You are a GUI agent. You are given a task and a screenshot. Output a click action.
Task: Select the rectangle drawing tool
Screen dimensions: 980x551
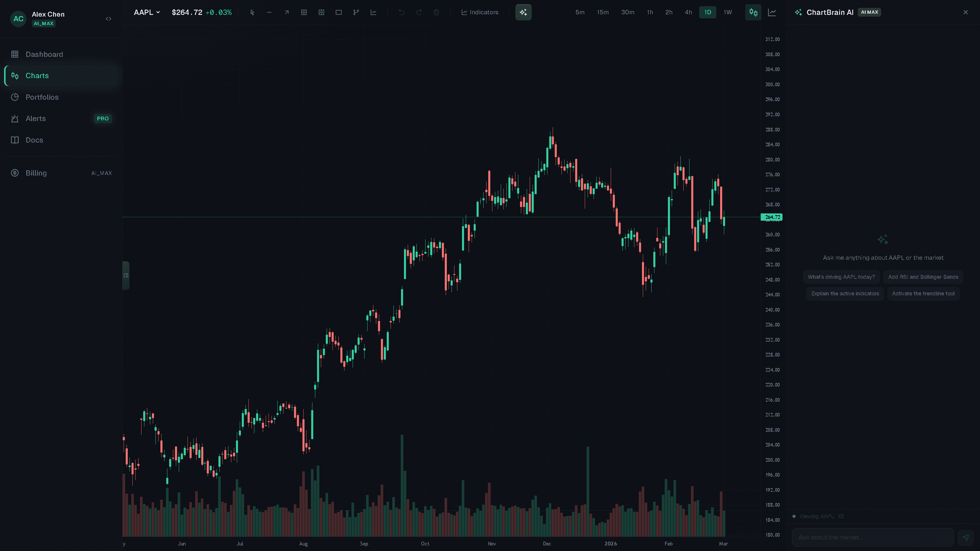pyautogui.click(x=339, y=12)
